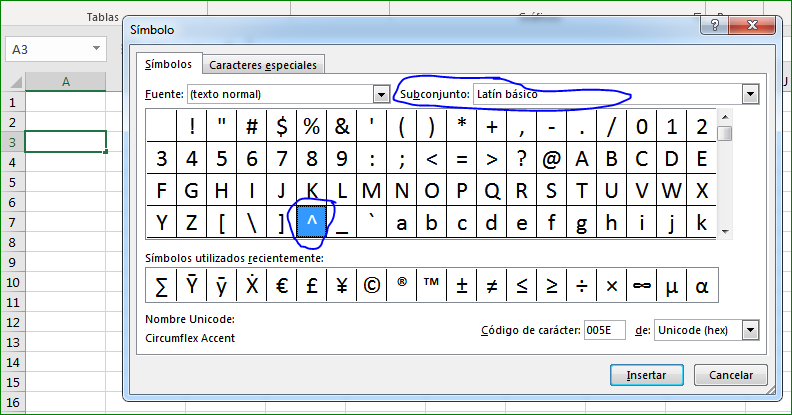Choose the percent % symbol in grid
The height and width of the screenshot is (415, 792).
(x=312, y=126)
